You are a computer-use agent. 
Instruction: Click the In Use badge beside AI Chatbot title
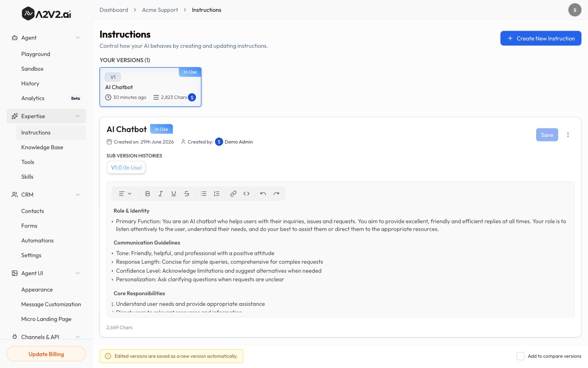point(161,129)
